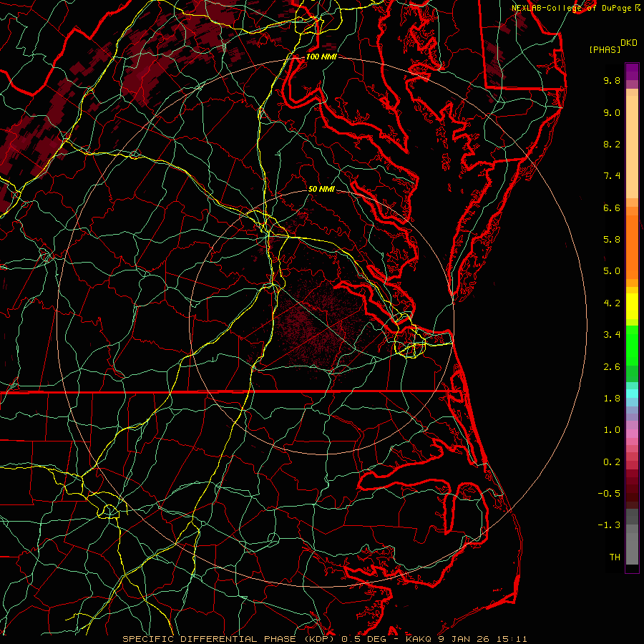Click the product title caption at bottom
The image size is (644, 644).
pyautogui.click(x=324, y=639)
